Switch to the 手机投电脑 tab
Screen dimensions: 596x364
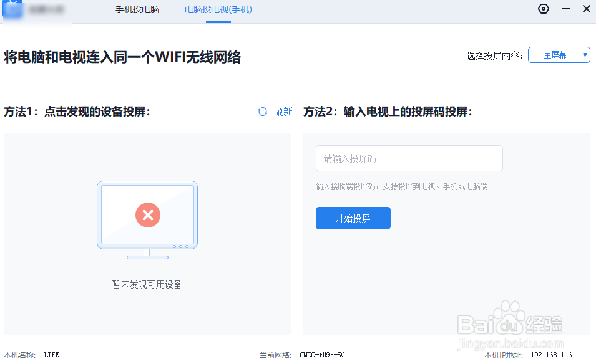click(x=137, y=11)
